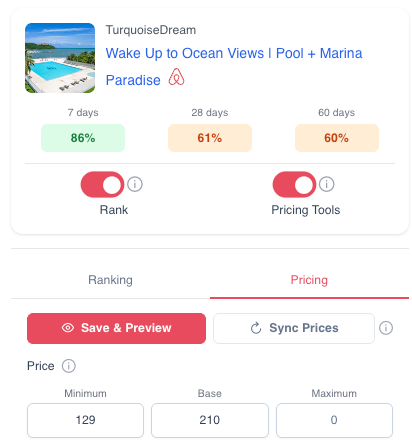Switch to the Ranking tab
Image resolution: width=412 pixels, height=446 pixels.
[x=110, y=280]
